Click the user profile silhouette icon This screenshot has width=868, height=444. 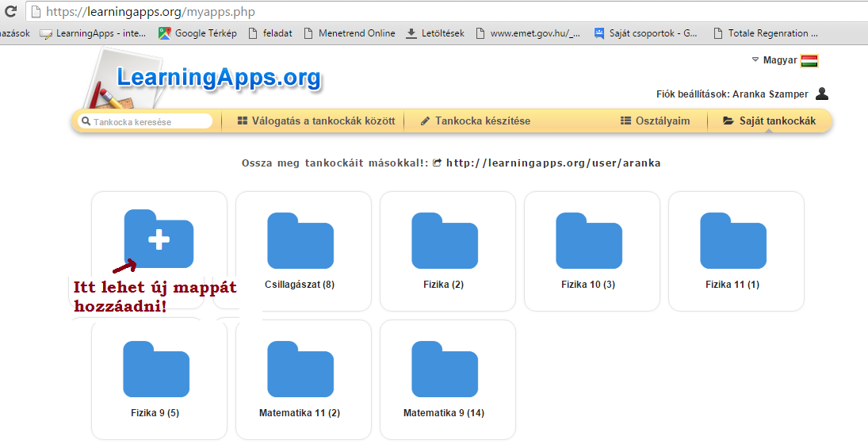click(822, 94)
